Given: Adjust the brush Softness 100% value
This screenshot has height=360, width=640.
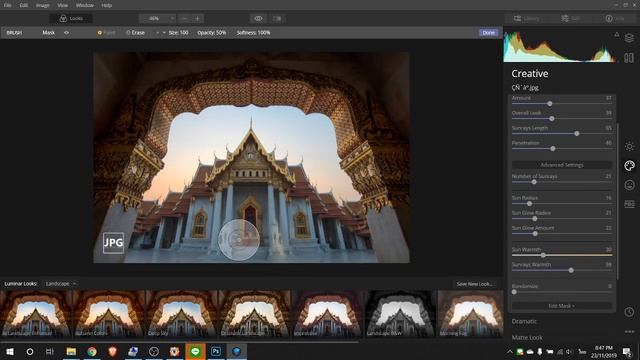Looking at the screenshot, I should pyautogui.click(x=253, y=33).
